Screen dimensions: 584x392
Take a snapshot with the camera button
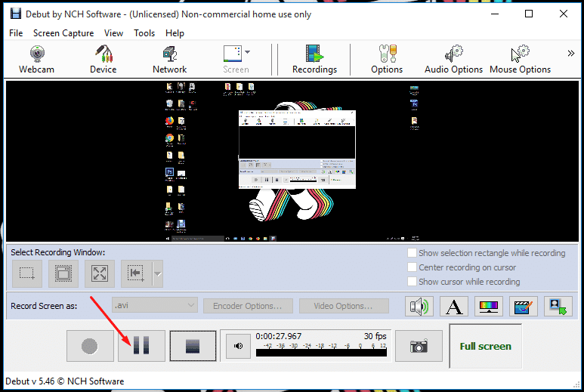click(419, 346)
